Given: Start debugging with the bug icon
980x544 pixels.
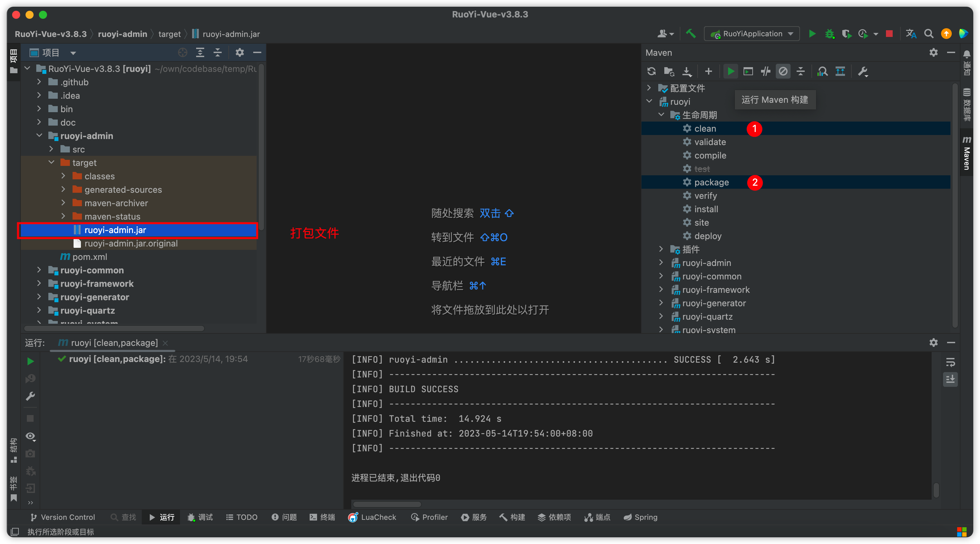Looking at the screenshot, I should pos(829,34).
